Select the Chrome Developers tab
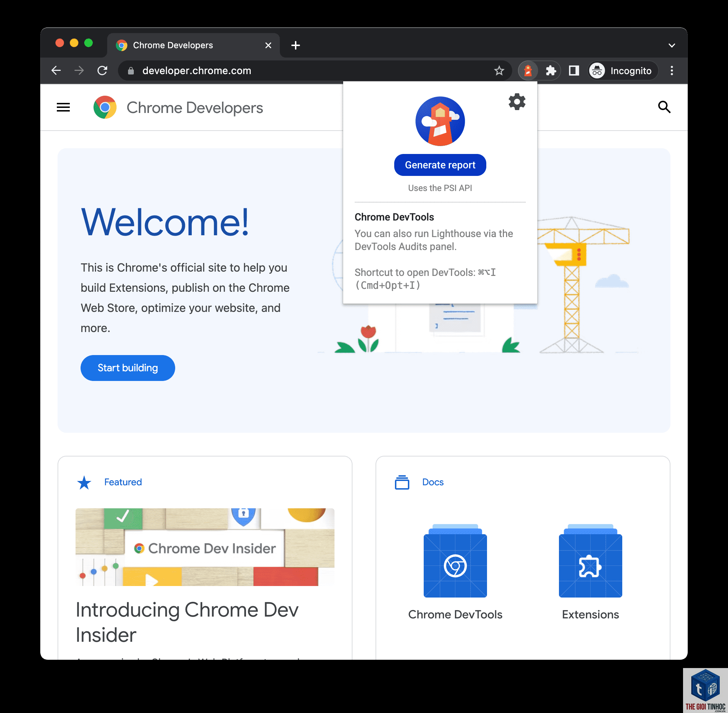The width and height of the screenshot is (728, 713). pyautogui.click(x=194, y=45)
